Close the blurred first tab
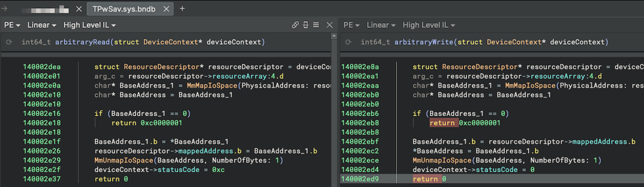 click(x=79, y=9)
